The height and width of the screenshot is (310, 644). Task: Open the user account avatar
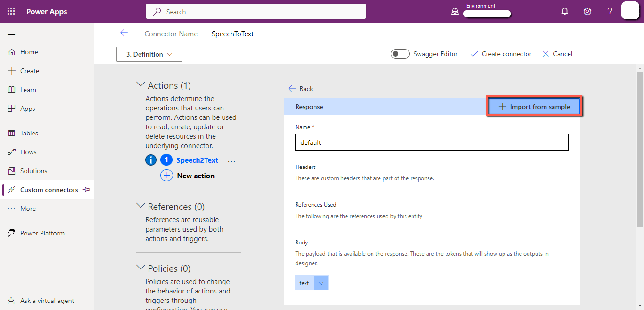(x=630, y=10)
